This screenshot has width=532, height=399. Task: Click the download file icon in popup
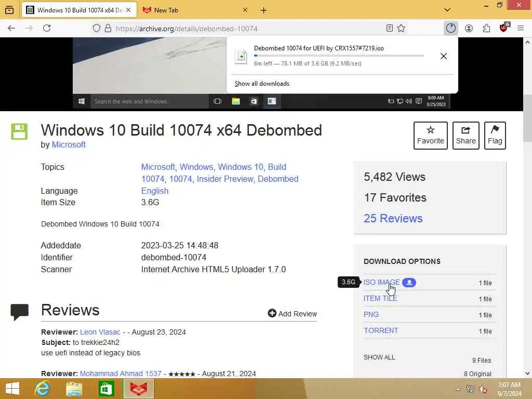pyautogui.click(x=241, y=57)
